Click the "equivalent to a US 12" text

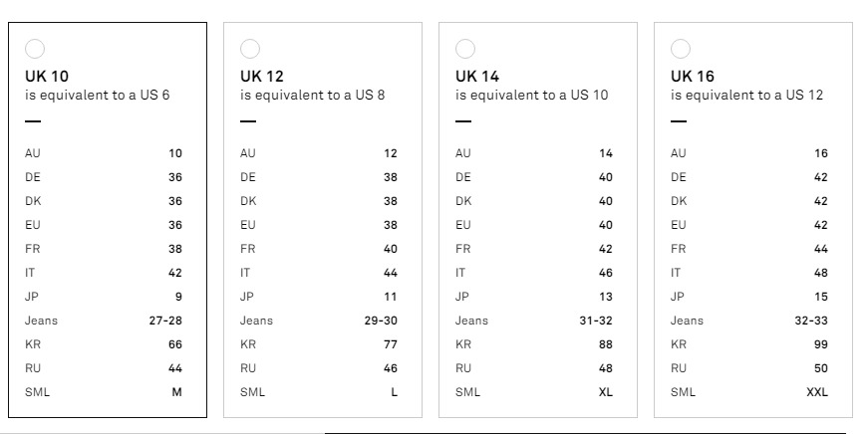(746, 96)
